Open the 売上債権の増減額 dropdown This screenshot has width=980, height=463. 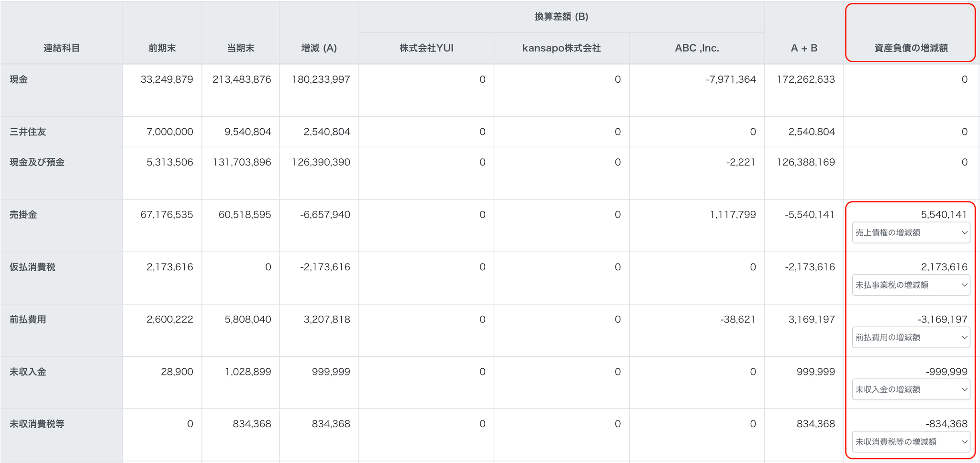(x=911, y=233)
